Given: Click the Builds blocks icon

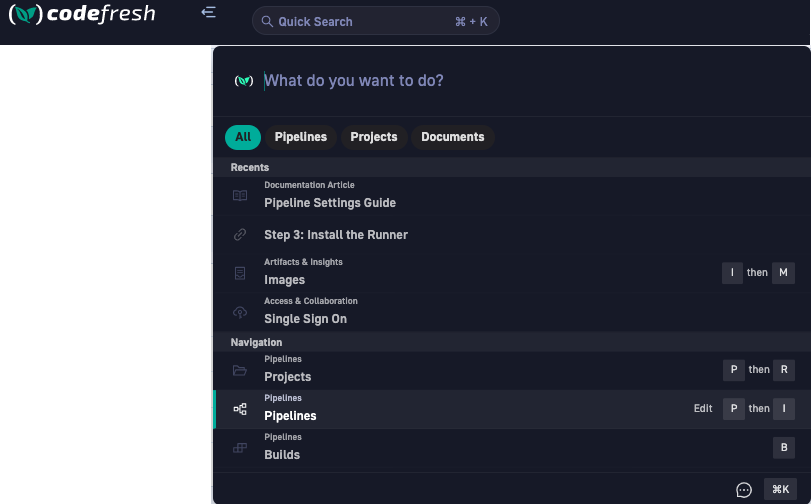Looking at the screenshot, I should [x=240, y=448].
